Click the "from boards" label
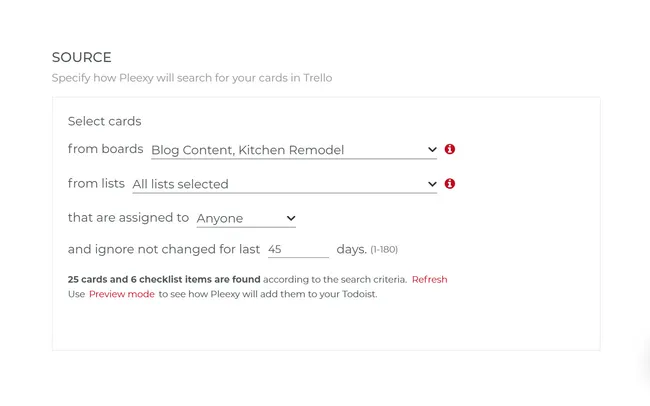650x406 pixels. click(105, 149)
